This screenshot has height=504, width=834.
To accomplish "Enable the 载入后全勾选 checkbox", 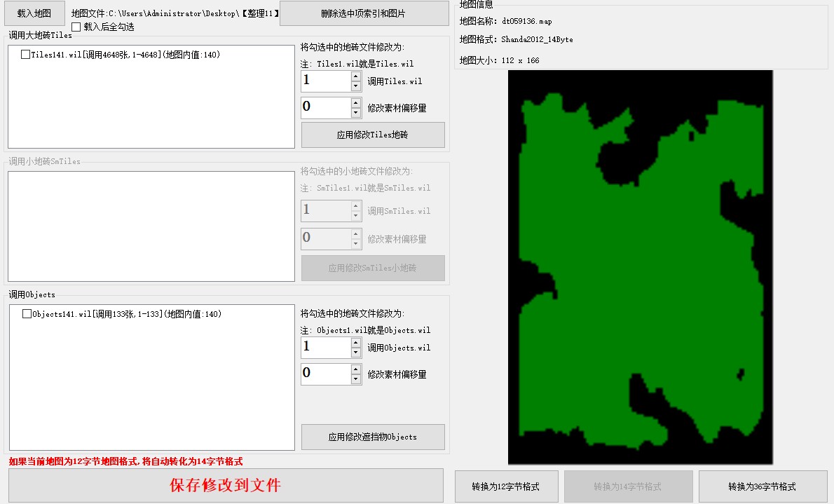I will pos(76,27).
